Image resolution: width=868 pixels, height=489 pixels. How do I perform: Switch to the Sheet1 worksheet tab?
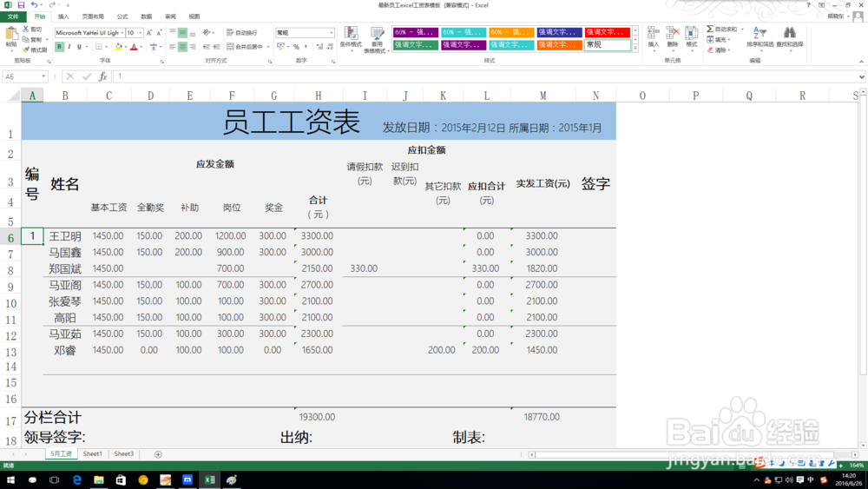pos(93,453)
